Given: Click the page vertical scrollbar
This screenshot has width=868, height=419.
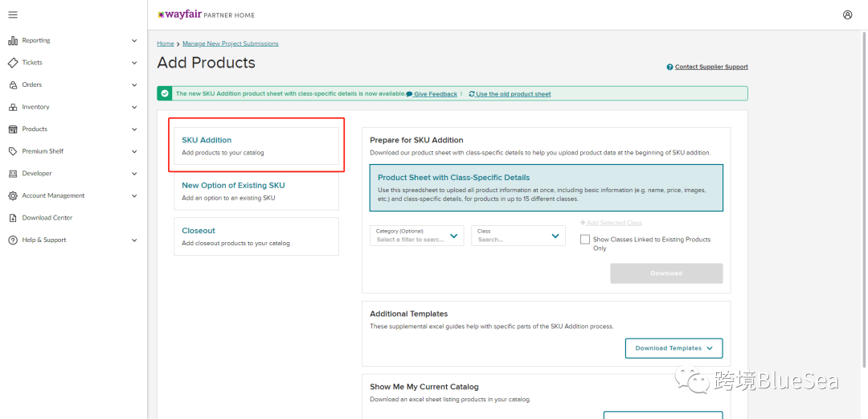Looking at the screenshot, I should (864, 199).
